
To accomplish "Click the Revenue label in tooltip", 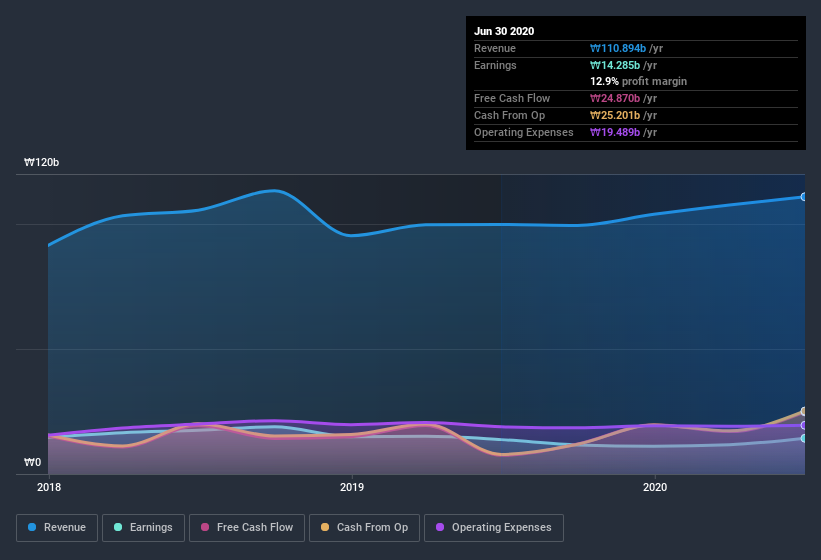I will tap(495, 48).
